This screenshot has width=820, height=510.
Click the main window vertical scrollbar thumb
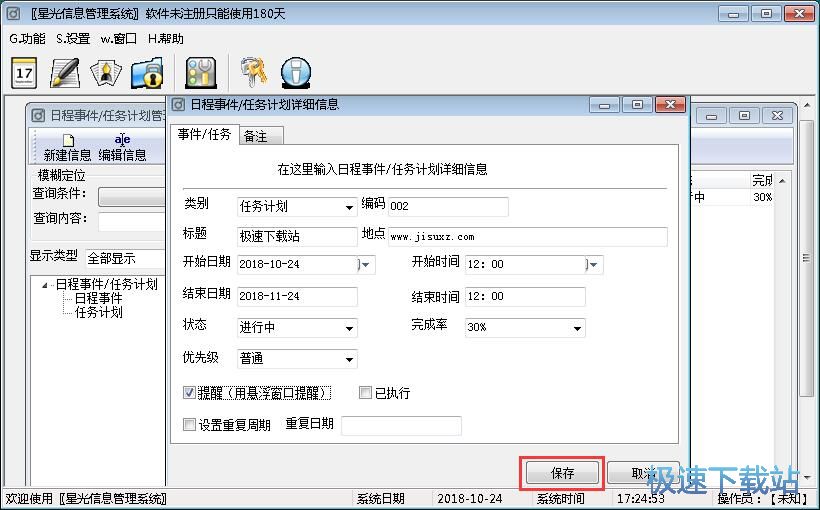click(806, 257)
